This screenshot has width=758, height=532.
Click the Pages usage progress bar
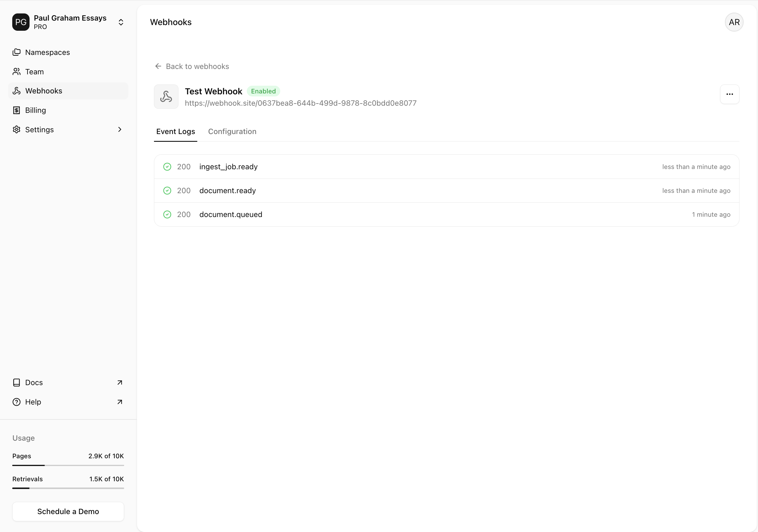[x=68, y=466]
